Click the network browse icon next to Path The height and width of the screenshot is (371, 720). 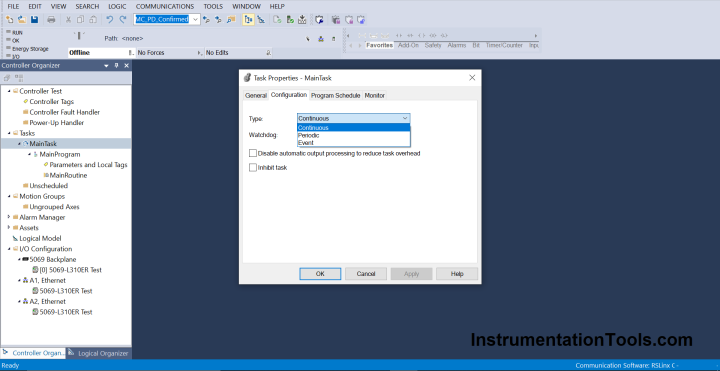(321, 39)
